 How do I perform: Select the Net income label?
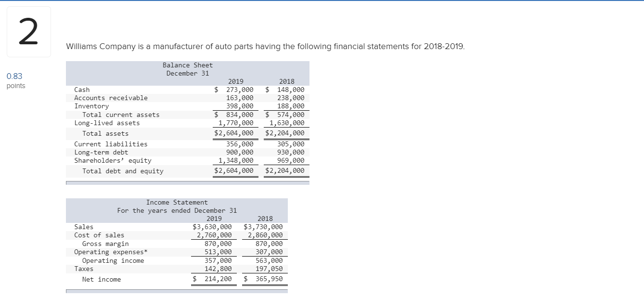pos(102,279)
